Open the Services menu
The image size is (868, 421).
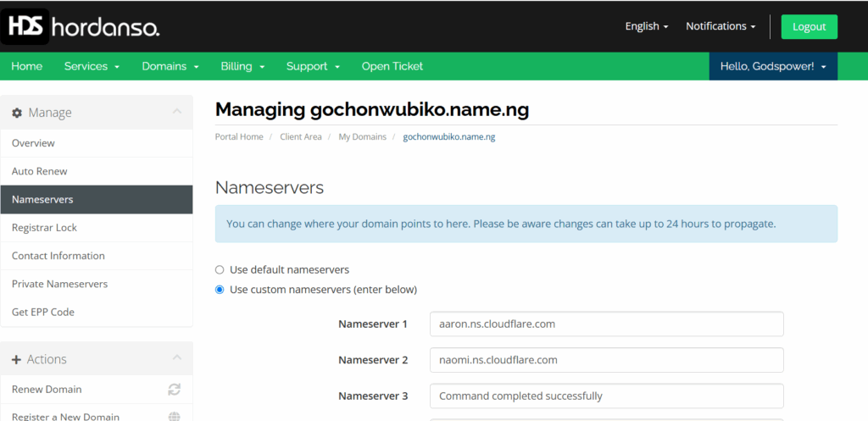coord(92,66)
